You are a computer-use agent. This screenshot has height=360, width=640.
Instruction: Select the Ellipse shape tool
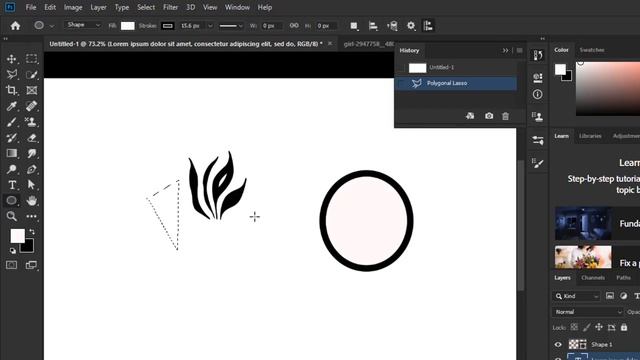pyautogui.click(x=11, y=200)
